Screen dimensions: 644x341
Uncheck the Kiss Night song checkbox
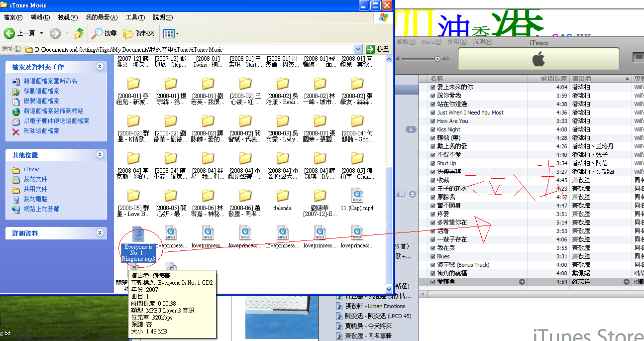pyautogui.click(x=433, y=129)
